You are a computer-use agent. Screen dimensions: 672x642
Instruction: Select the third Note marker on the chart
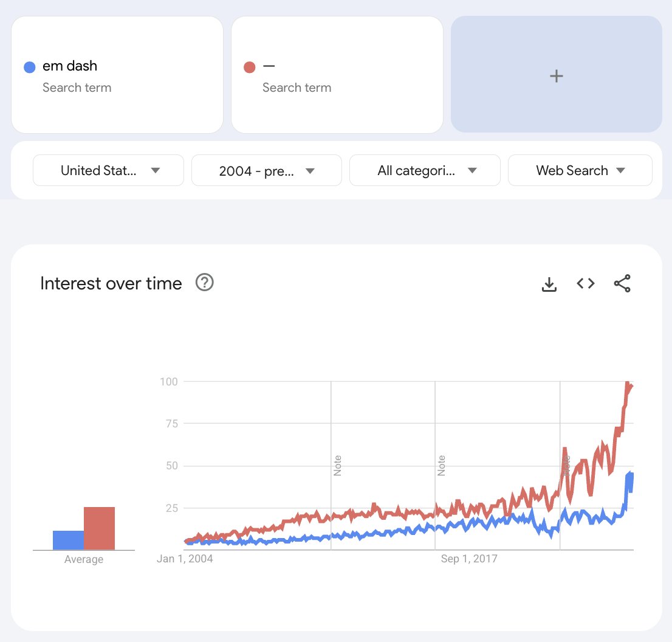click(566, 465)
